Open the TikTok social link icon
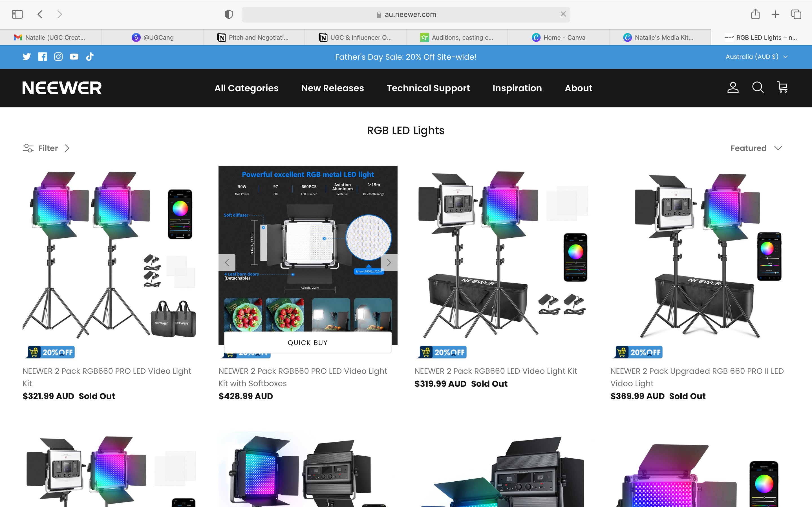812x507 pixels. [90, 57]
